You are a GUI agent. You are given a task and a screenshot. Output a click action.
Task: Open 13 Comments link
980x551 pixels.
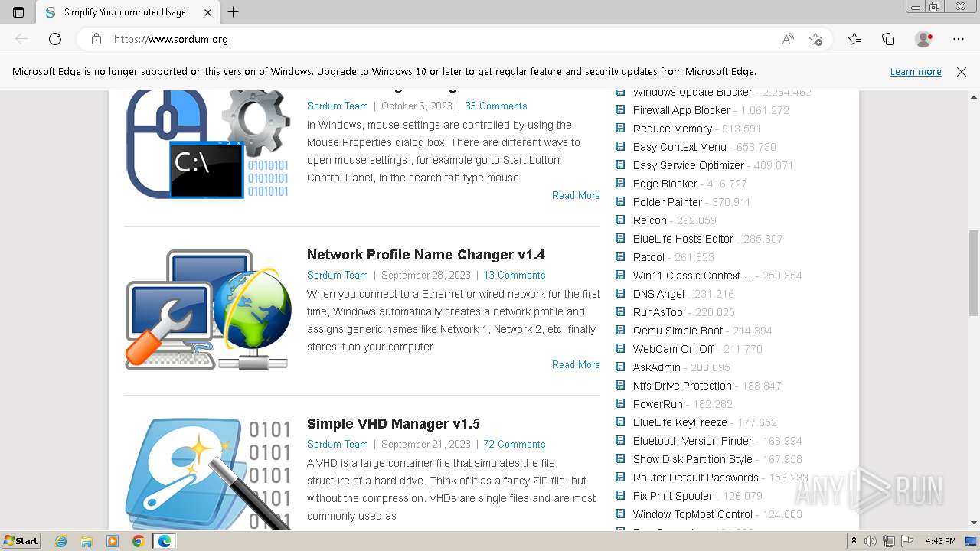(x=514, y=275)
